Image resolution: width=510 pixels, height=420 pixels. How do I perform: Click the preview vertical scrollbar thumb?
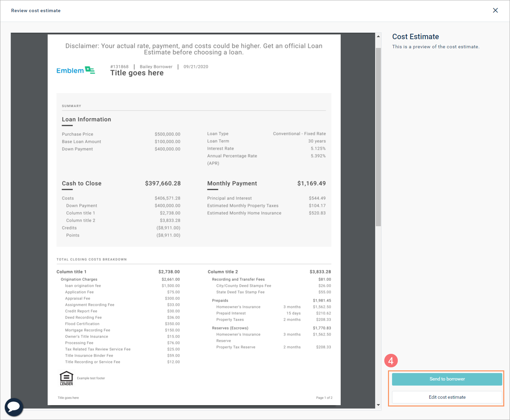378,137
